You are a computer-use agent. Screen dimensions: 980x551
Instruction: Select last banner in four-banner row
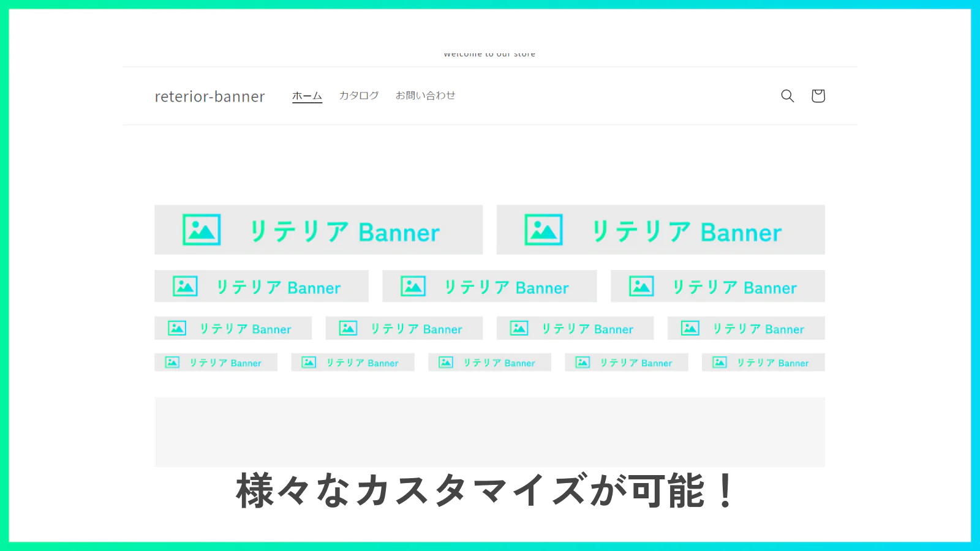[x=746, y=328]
